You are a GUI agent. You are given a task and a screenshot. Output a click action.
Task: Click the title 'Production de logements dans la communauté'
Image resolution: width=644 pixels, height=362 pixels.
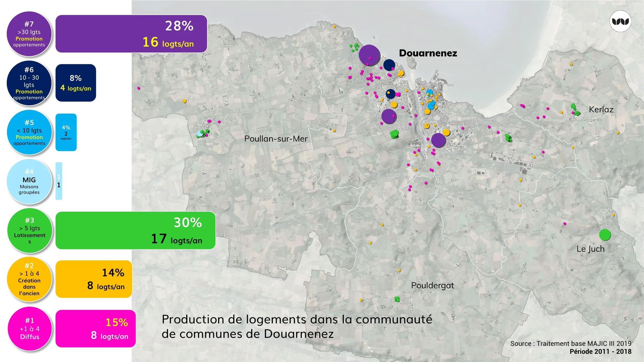coord(297,319)
